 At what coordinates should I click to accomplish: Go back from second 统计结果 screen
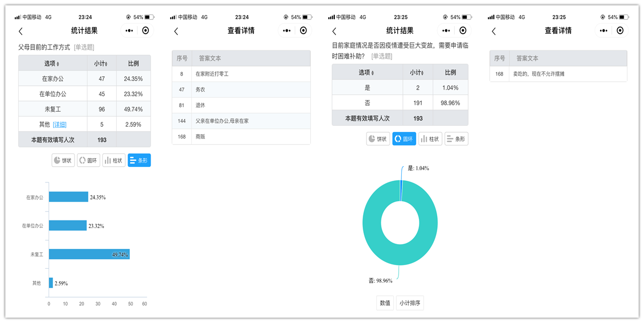tap(334, 31)
